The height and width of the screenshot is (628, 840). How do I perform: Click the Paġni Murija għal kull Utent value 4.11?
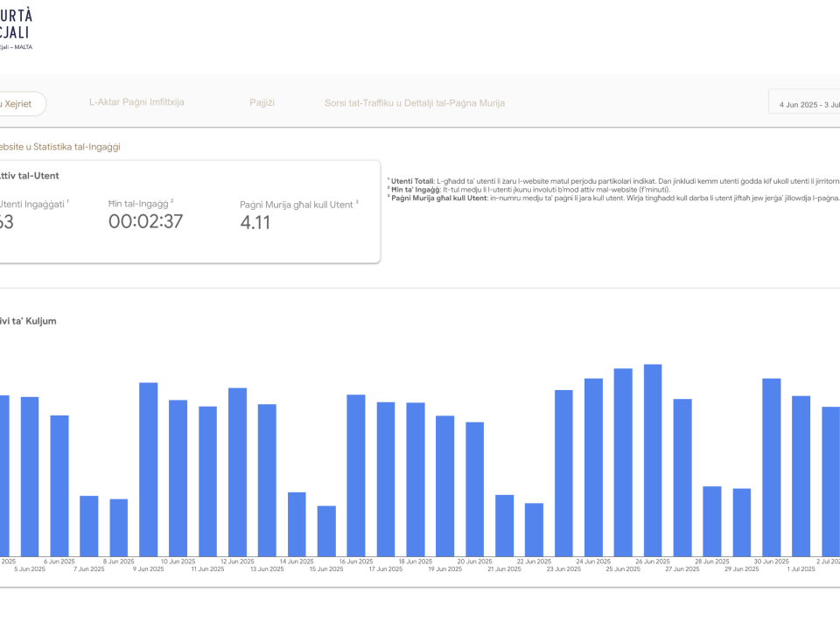point(255,222)
